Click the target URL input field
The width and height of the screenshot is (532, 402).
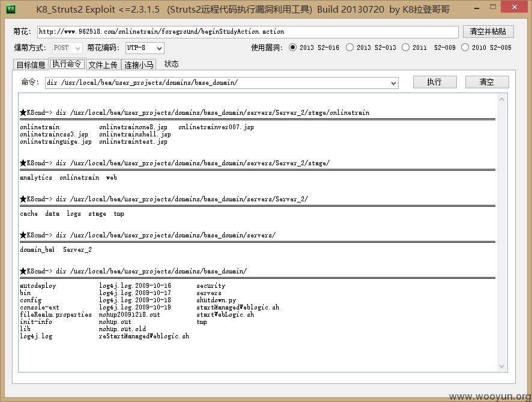pos(247,32)
